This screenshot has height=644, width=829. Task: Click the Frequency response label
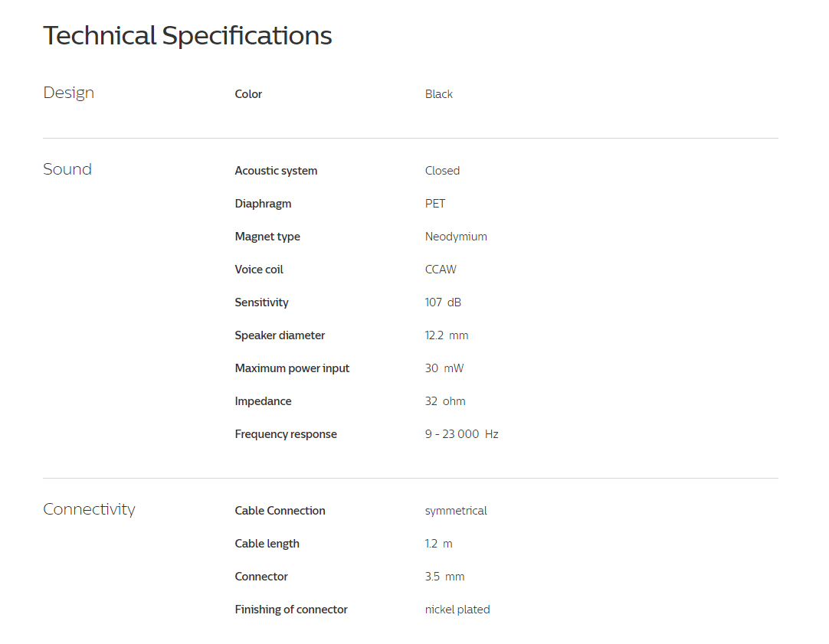286,434
